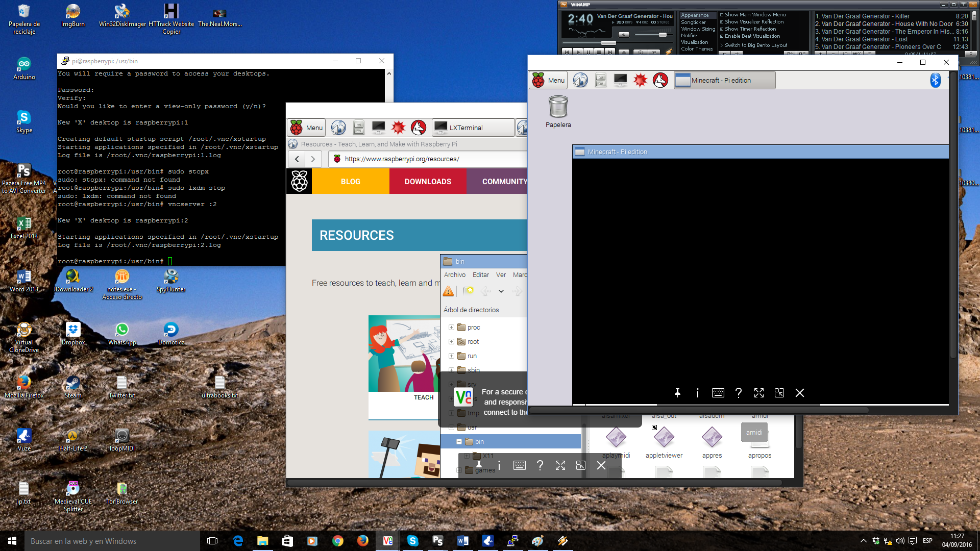Screen dimensions: 980x551
Task: Open terminal icon in Minecraft VNC panel
Action: [x=621, y=80]
